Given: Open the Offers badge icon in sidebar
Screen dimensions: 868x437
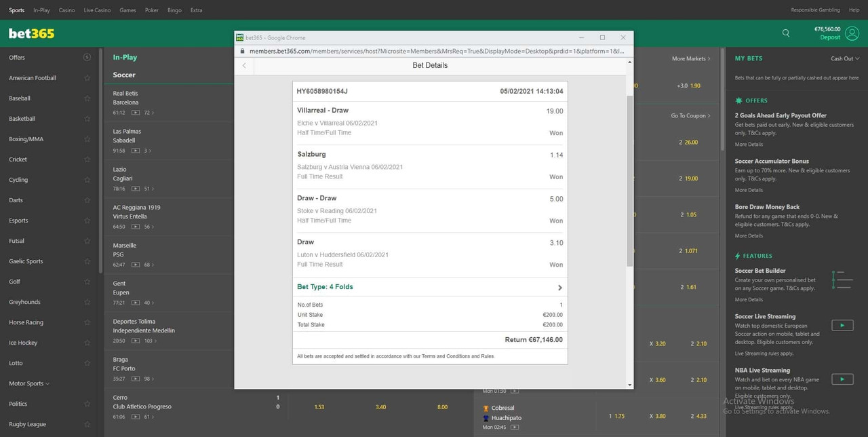Looking at the screenshot, I should pyautogui.click(x=87, y=58).
